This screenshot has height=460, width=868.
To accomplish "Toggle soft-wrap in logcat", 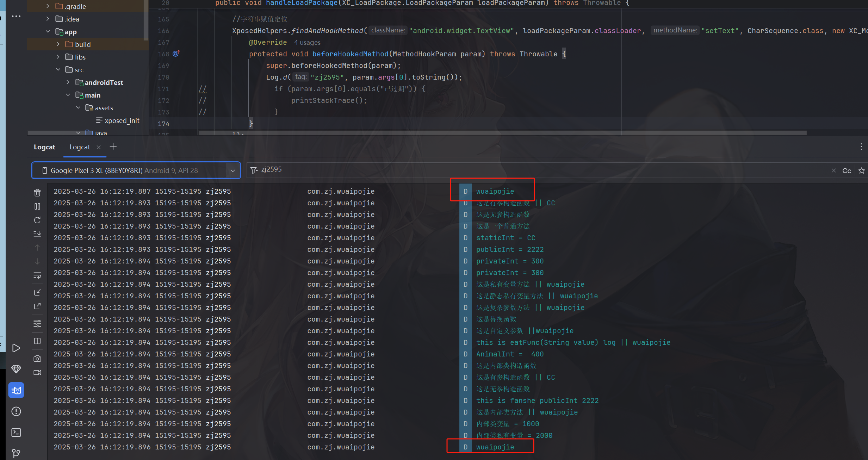I will pos(37,275).
